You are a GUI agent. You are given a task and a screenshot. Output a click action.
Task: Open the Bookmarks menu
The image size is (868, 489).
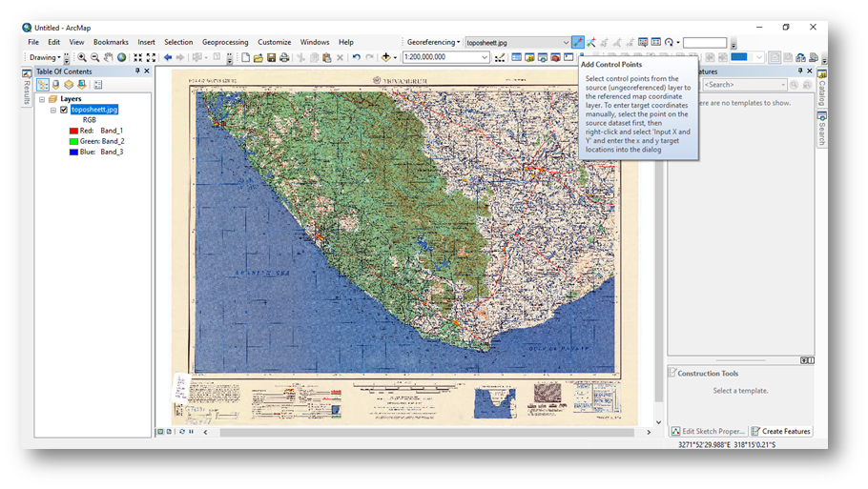click(111, 42)
